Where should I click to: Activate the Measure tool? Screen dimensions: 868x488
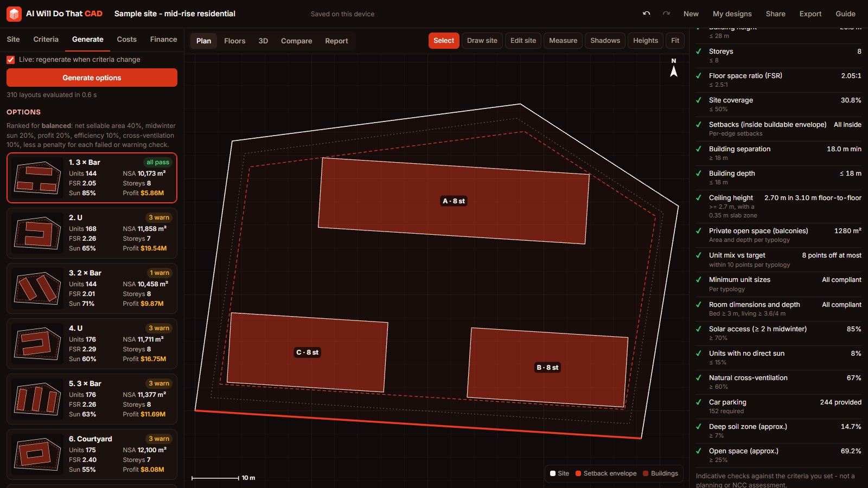tap(563, 41)
